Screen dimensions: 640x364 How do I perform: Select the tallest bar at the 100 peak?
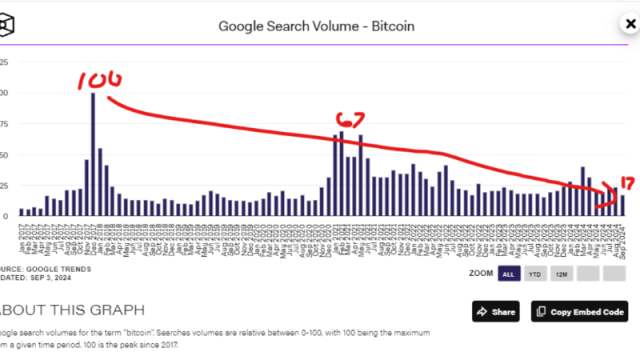tap(93, 154)
